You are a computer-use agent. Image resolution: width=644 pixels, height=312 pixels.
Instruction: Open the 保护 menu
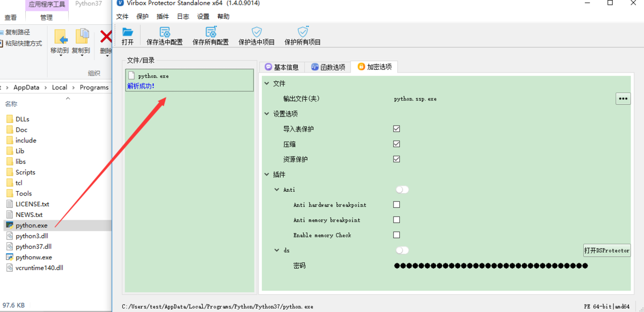[x=142, y=17]
